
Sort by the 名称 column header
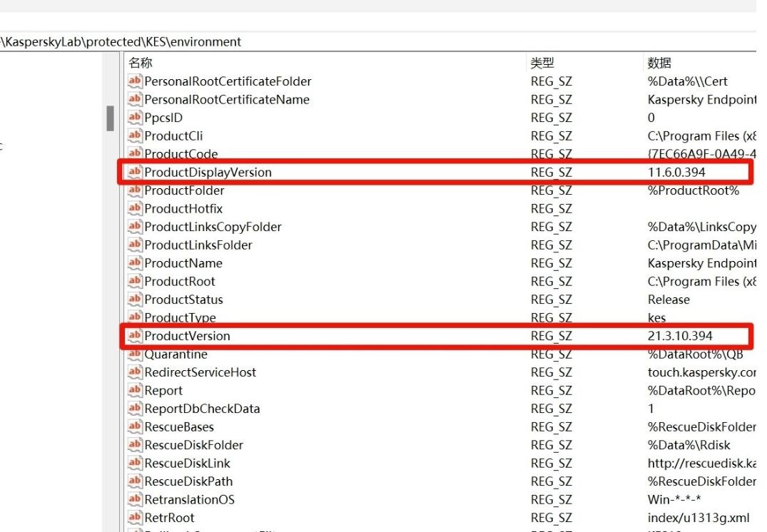141,63
